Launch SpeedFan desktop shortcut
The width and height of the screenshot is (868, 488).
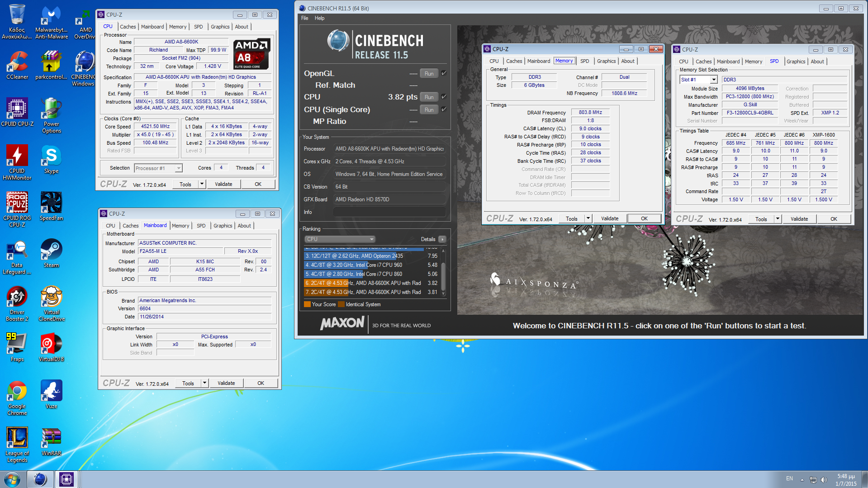pos(51,206)
